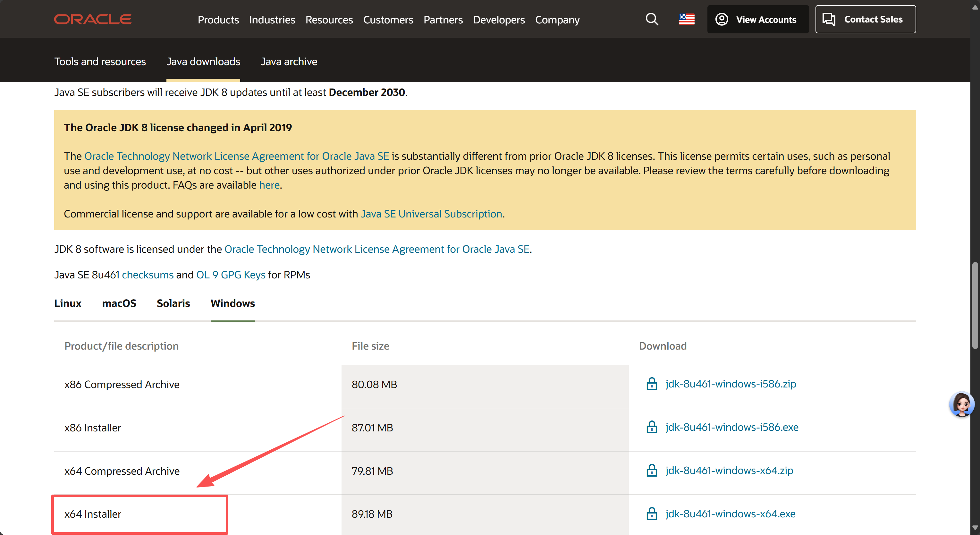Click the View Accounts button
This screenshot has height=535, width=980.
tap(758, 20)
